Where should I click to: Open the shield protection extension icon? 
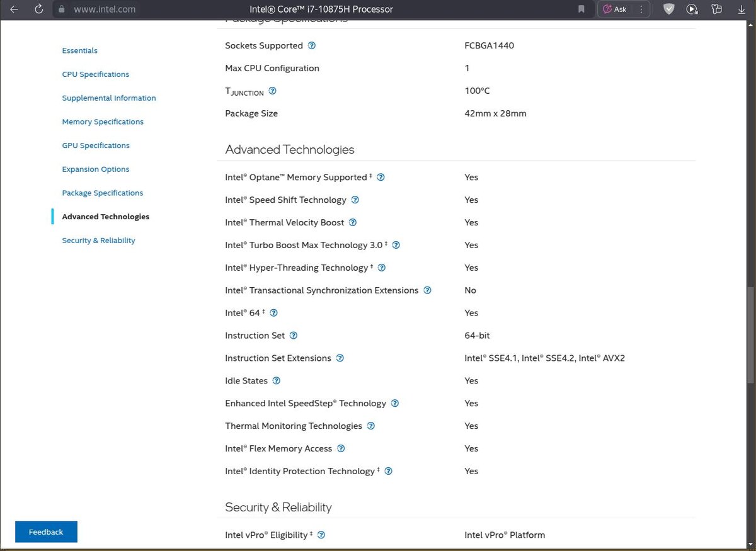click(669, 9)
